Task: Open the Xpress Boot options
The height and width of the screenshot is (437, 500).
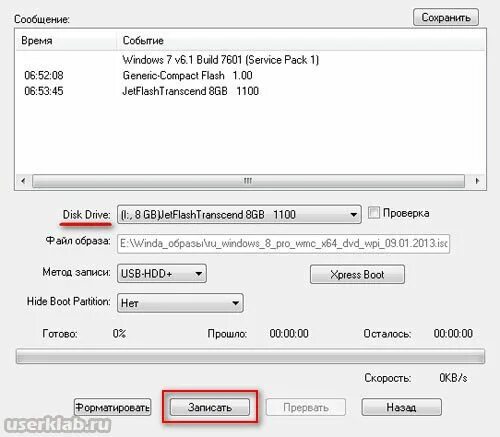Action: [x=357, y=274]
